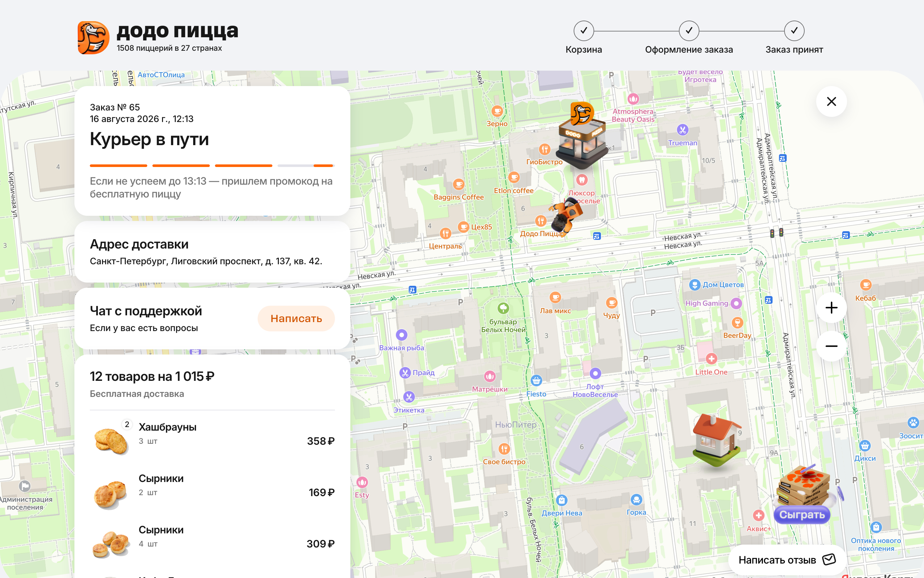Click the Little One pharmacy marker
Viewport: 924px width, 578px height.
[711, 359]
